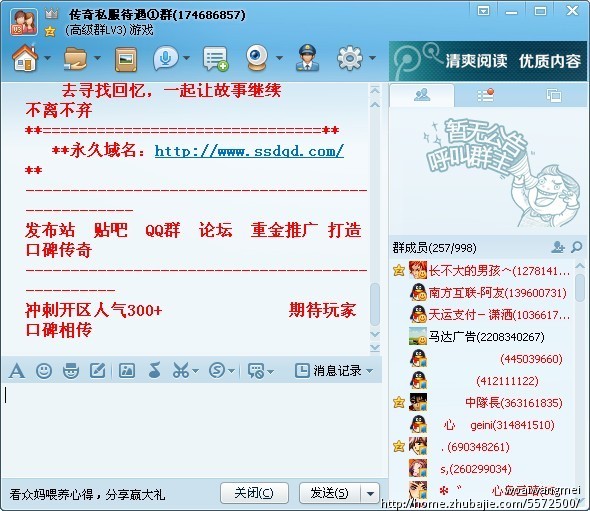Select member 中隊長(363161835)
Image resolution: width=590 pixels, height=511 pixels.
(482, 403)
